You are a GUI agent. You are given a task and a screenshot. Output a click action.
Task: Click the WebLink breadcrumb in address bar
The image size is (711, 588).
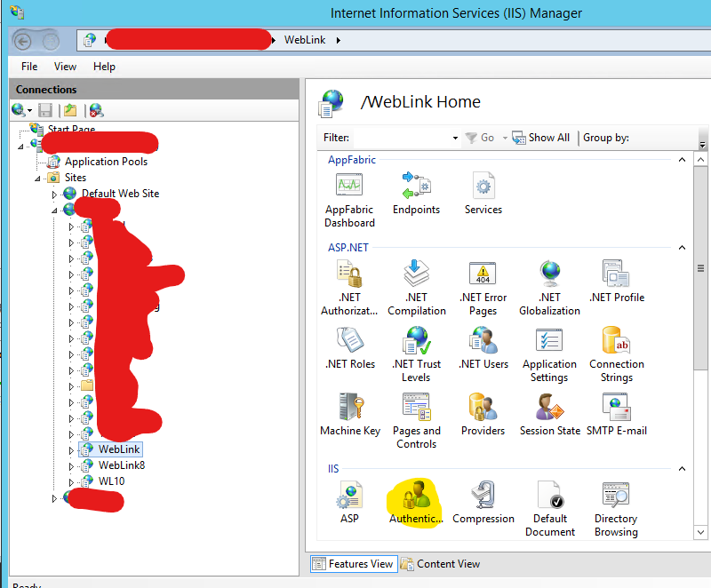tap(305, 40)
